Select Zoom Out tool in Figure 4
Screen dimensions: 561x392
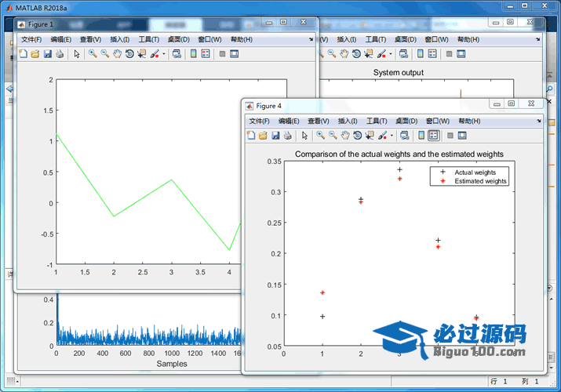[x=333, y=136]
